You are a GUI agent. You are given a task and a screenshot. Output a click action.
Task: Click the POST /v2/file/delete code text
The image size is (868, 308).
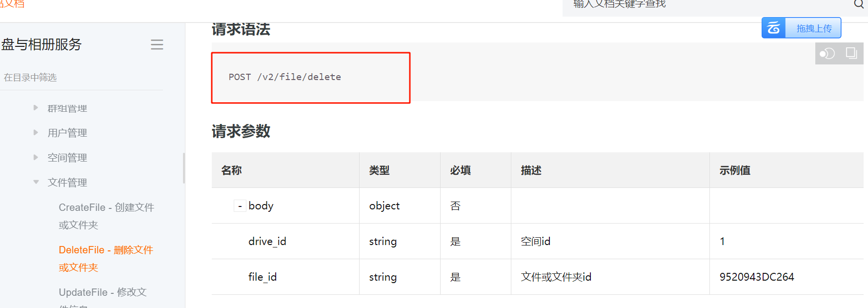point(285,77)
